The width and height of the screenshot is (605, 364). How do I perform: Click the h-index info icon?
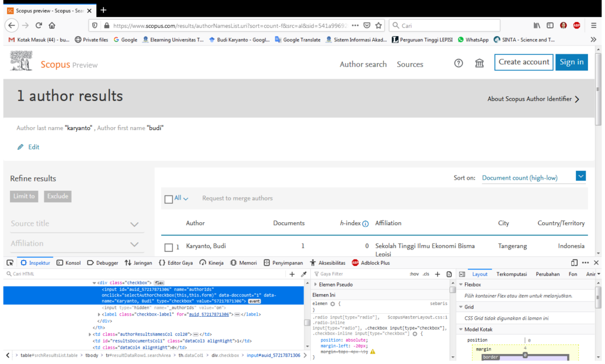click(x=365, y=224)
